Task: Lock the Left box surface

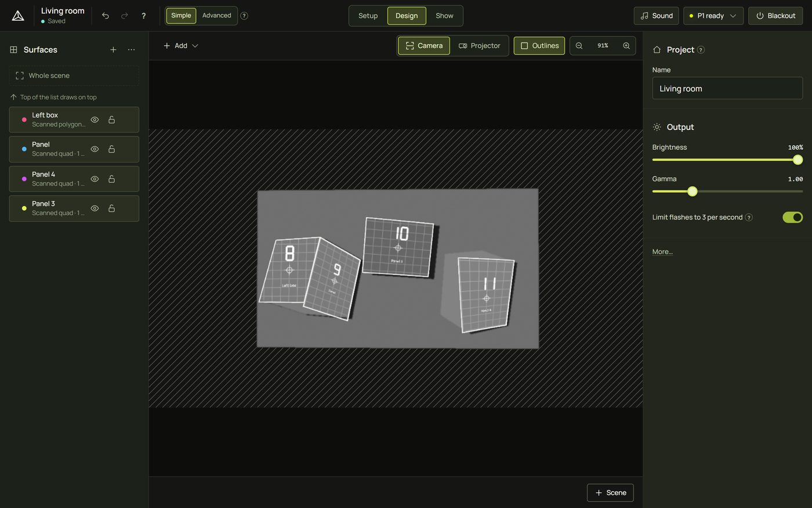Action: (111, 120)
